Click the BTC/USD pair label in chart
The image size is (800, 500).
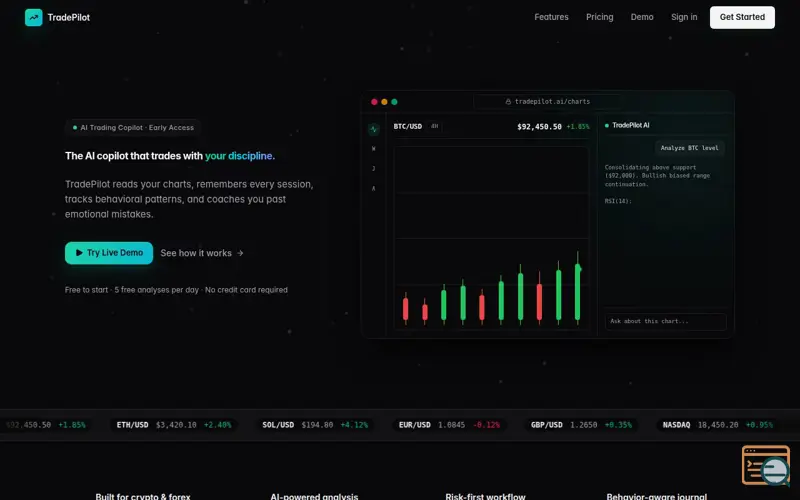(x=408, y=126)
